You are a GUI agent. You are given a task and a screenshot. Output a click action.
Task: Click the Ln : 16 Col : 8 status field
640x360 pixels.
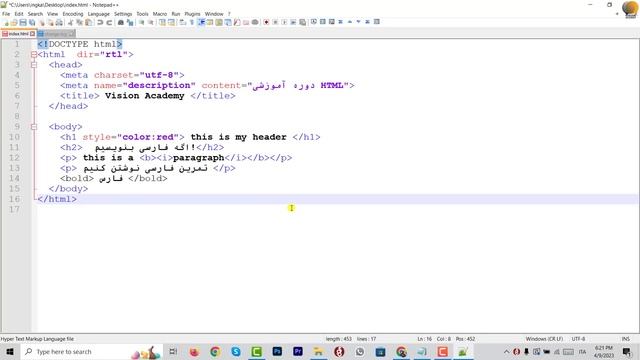pyautogui.click(x=434, y=339)
